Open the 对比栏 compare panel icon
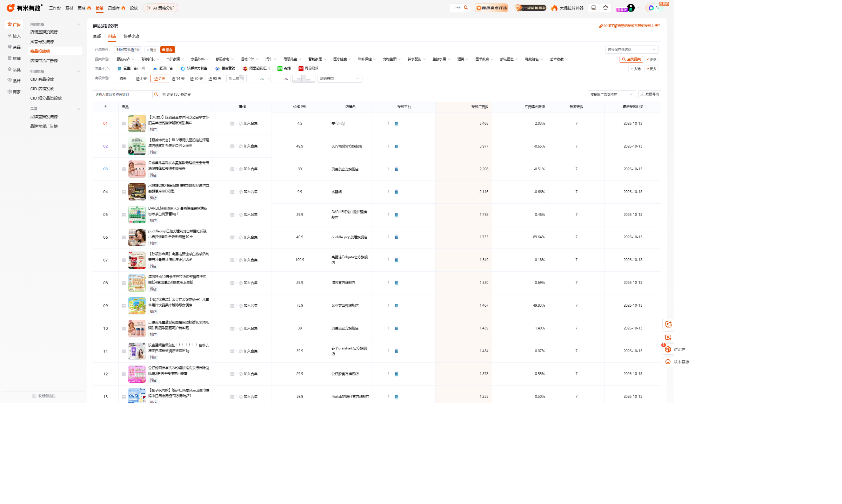Viewport: 842px width, 504px height. click(668, 349)
